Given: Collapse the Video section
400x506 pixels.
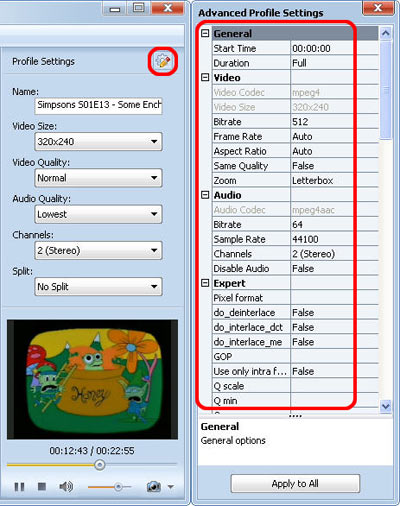Looking at the screenshot, I should (205, 77).
